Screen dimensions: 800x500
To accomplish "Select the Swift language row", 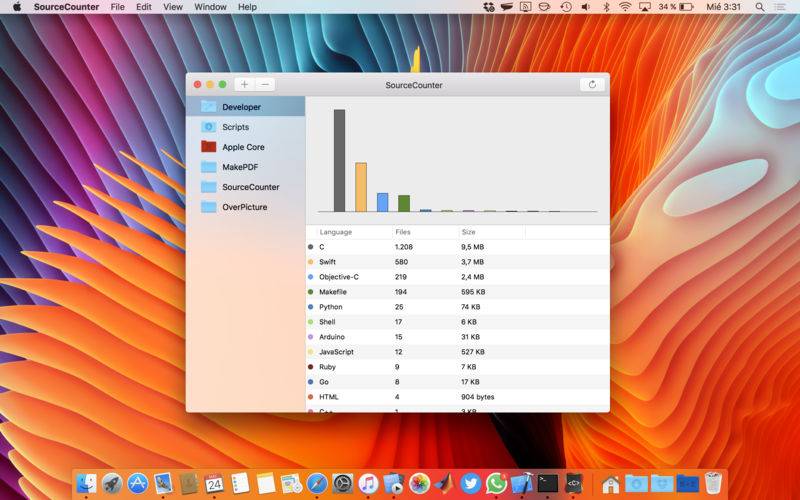I will click(458, 262).
